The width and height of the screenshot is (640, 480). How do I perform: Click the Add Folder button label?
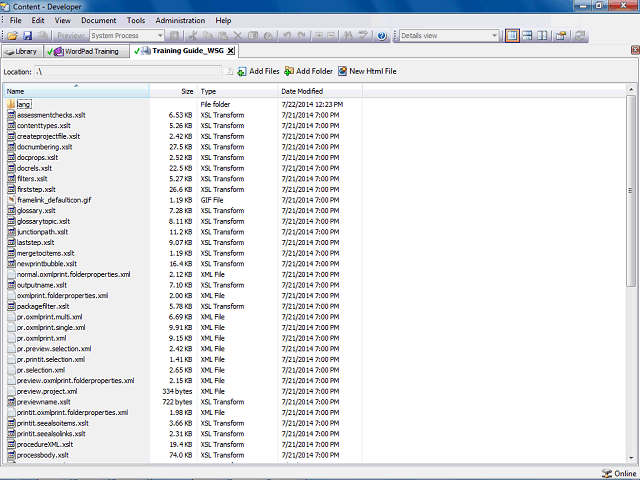314,71
